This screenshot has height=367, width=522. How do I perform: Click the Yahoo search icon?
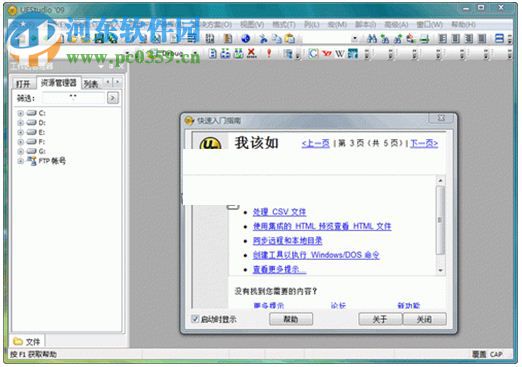coord(327,53)
